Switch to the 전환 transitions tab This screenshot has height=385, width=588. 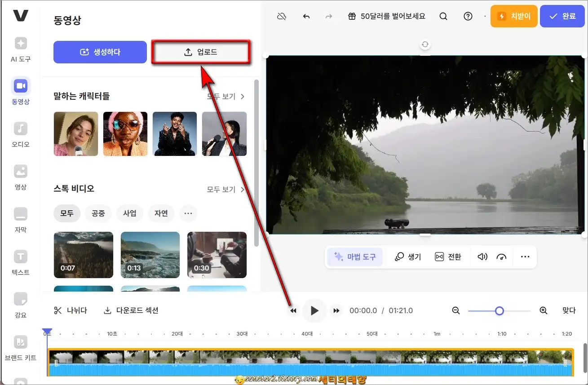[448, 257]
